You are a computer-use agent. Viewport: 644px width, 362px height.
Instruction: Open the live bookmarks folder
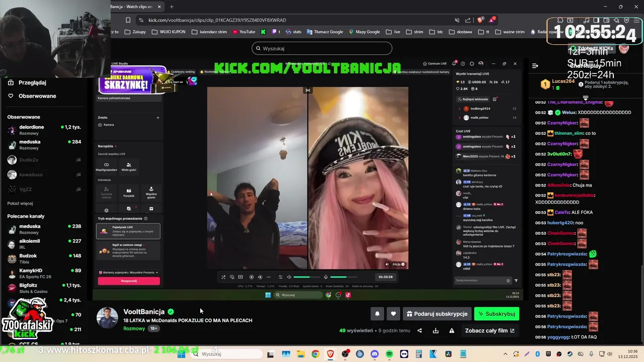click(x=393, y=32)
